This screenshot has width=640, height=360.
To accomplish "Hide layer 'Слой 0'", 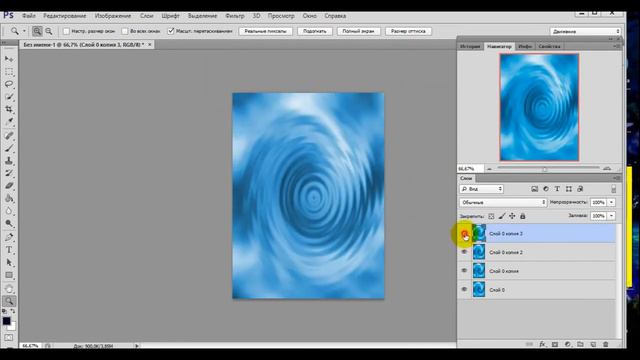I will tap(464, 289).
